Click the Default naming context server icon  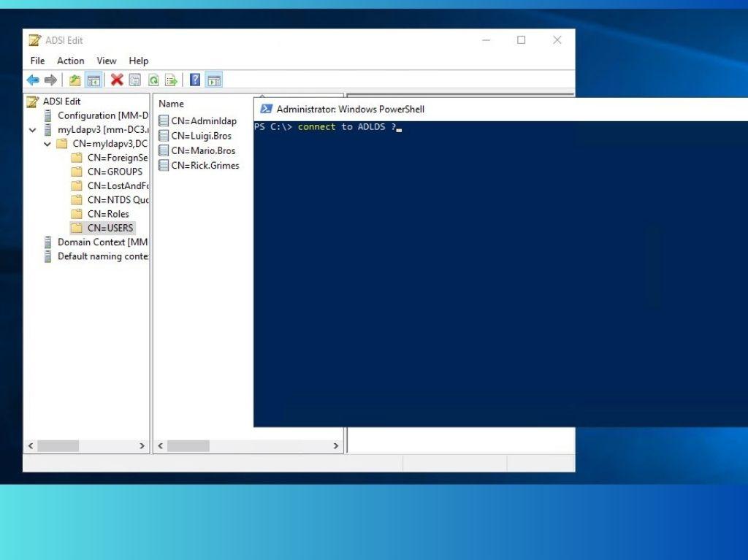(47, 256)
